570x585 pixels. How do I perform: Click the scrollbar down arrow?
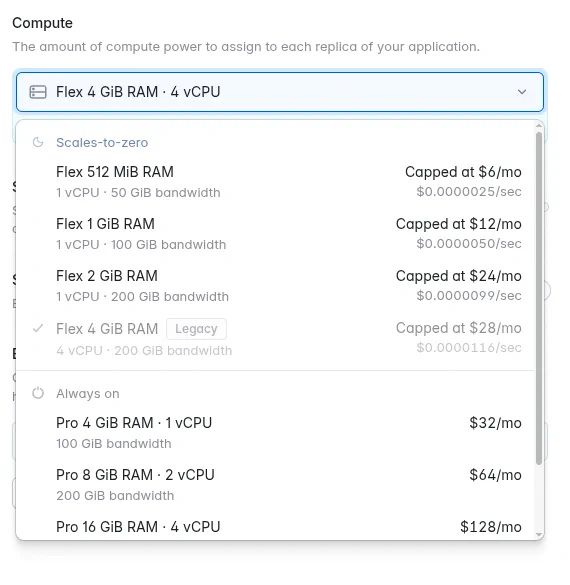[x=539, y=535]
